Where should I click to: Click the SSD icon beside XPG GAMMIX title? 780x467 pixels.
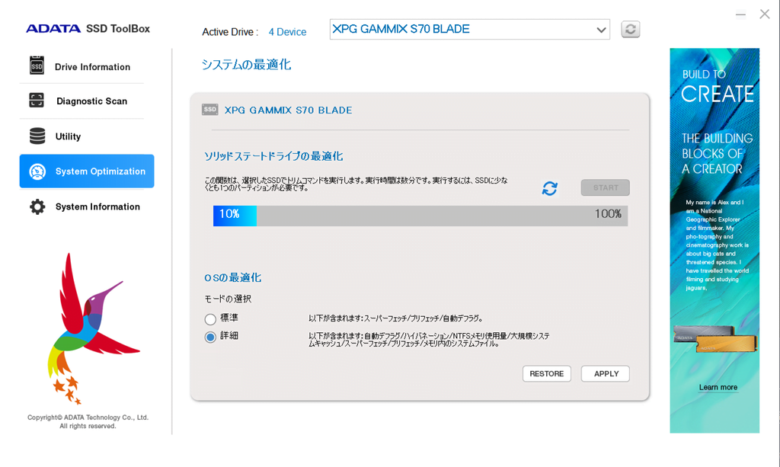(x=210, y=109)
